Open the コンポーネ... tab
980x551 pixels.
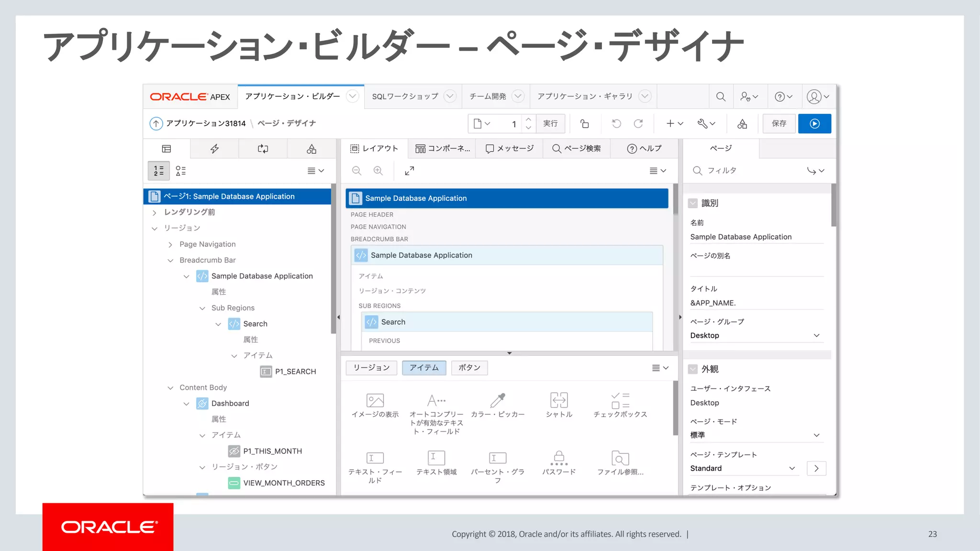[443, 149]
